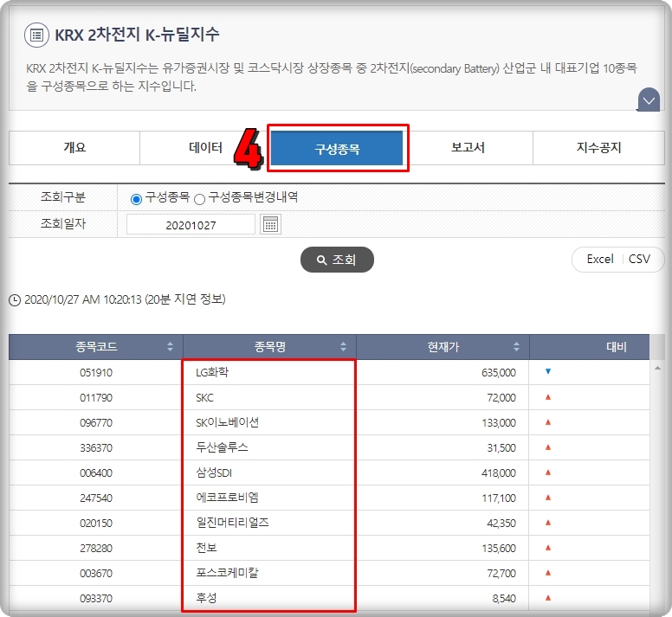Open the 보고서 tab

point(468,148)
